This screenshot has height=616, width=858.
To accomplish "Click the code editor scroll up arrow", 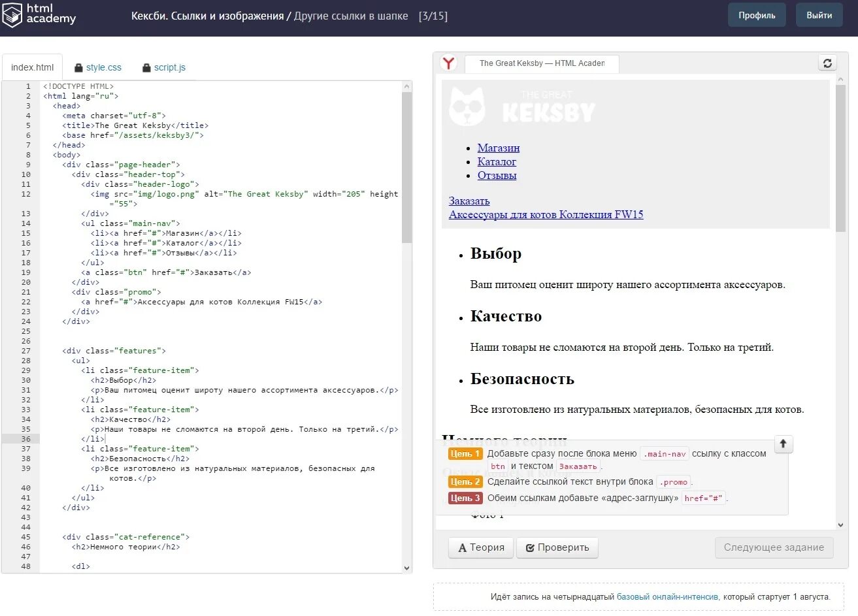I will click(x=407, y=86).
